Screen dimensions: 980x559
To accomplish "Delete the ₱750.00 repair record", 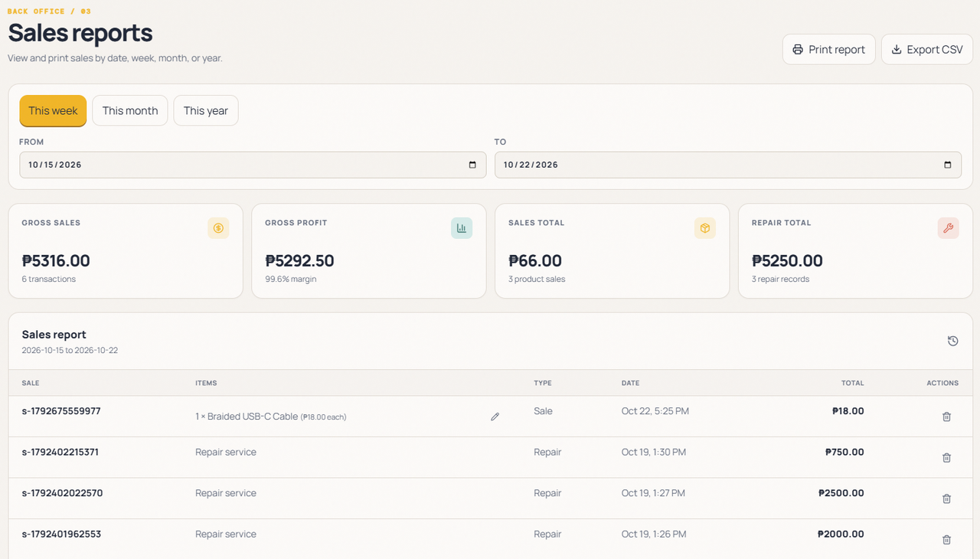I will [946, 458].
